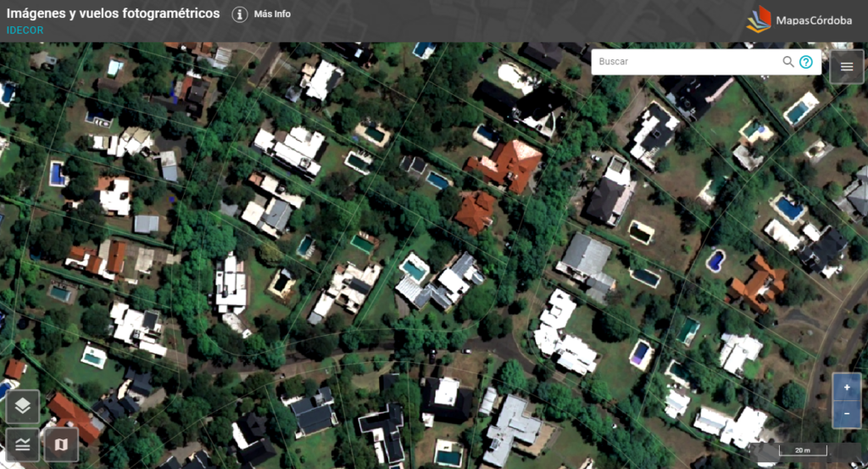Click the 20 m scale bar

coord(803,450)
